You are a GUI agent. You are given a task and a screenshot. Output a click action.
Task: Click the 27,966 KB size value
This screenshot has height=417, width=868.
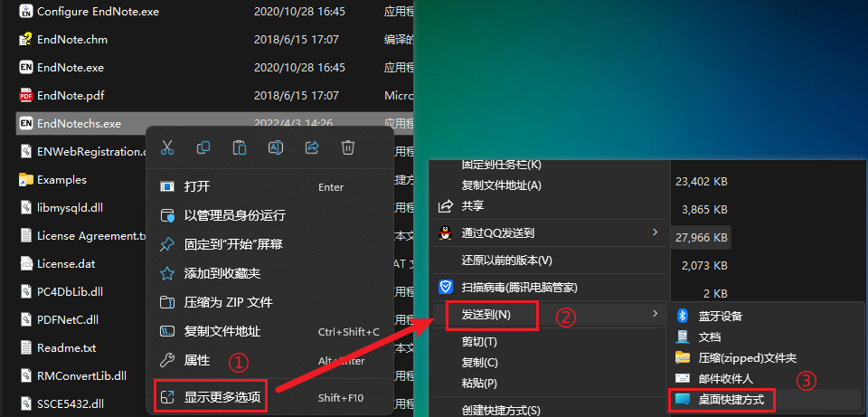tap(702, 237)
